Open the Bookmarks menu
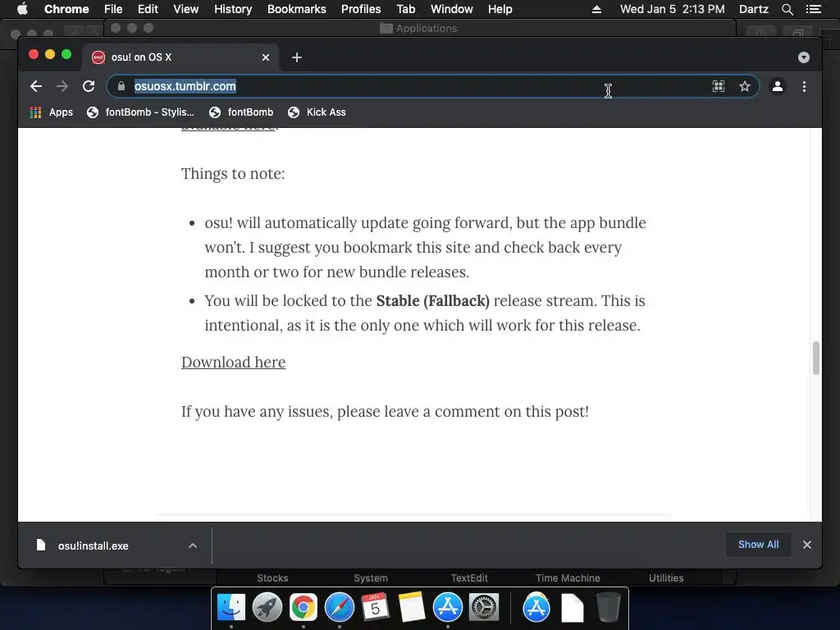 coord(296,9)
